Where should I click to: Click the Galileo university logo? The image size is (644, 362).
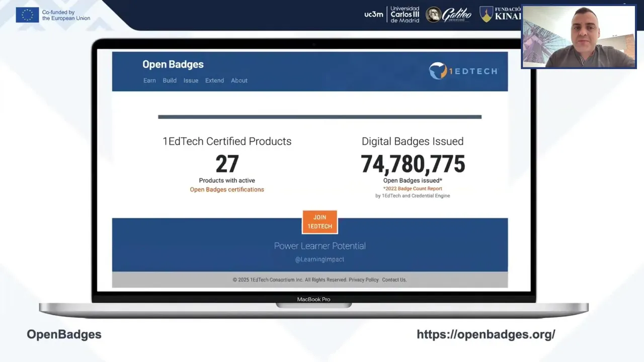coord(449,15)
